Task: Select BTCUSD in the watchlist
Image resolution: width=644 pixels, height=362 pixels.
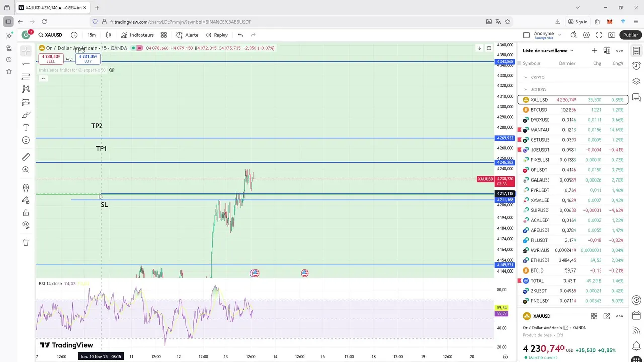Action: (x=573, y=110)
